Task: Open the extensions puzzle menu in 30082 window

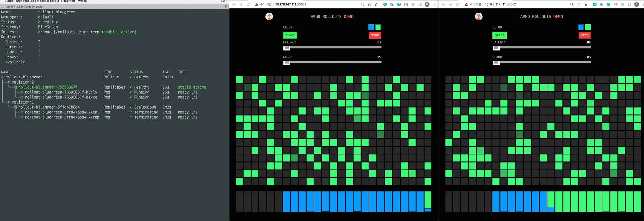Action: [x=622, y=4]
